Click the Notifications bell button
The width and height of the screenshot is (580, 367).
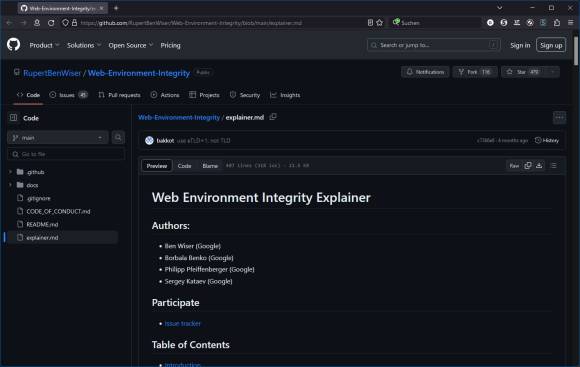[x=425, y=72]
